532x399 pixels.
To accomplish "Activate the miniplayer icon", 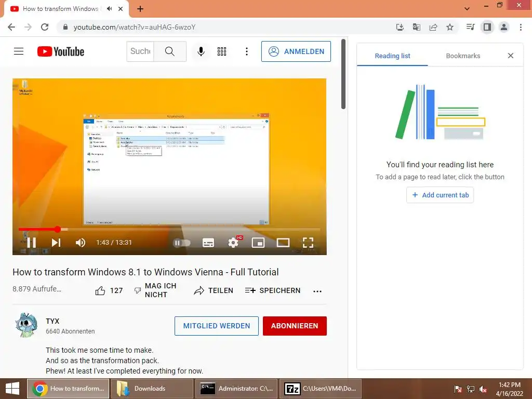I will (258, 243).
